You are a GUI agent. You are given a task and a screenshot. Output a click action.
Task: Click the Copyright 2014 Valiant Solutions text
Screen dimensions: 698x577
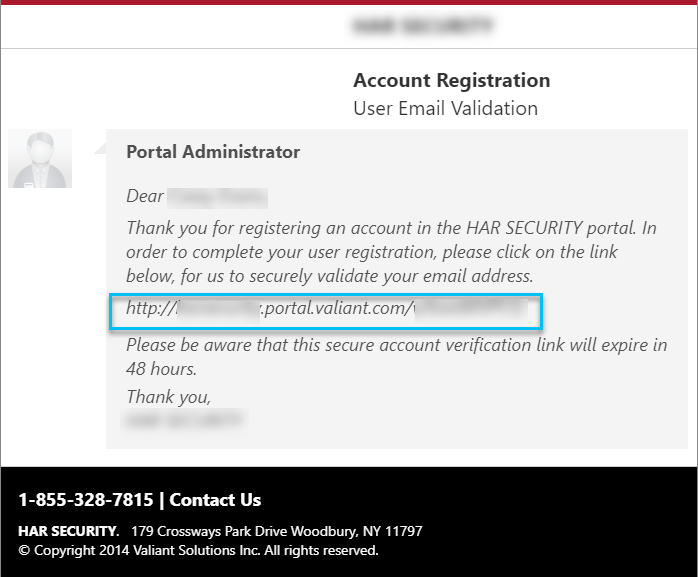(x=198, y=550)
